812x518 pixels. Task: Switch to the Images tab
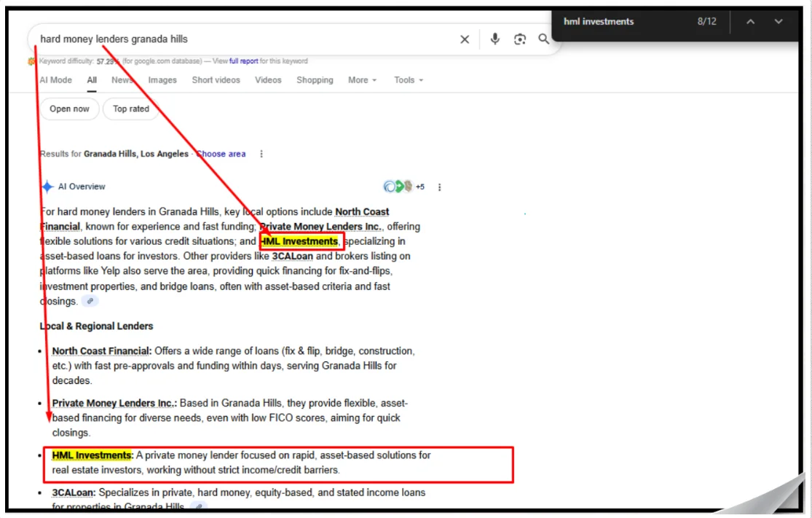click(x=162, y=80)
